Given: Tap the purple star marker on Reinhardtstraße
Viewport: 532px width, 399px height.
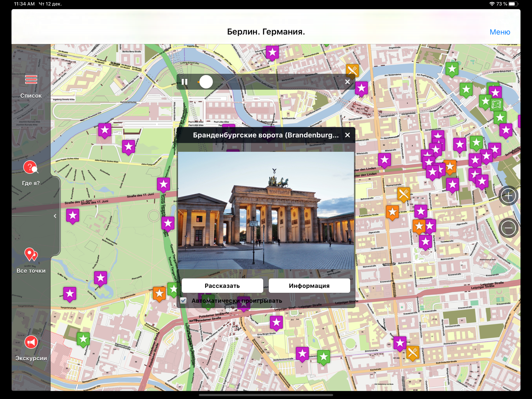Looking at the screenshot, I should (x=272, y=53).
